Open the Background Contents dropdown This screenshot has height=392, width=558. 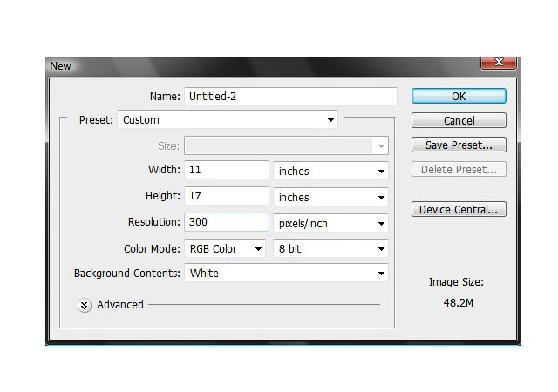click(286, 274)
